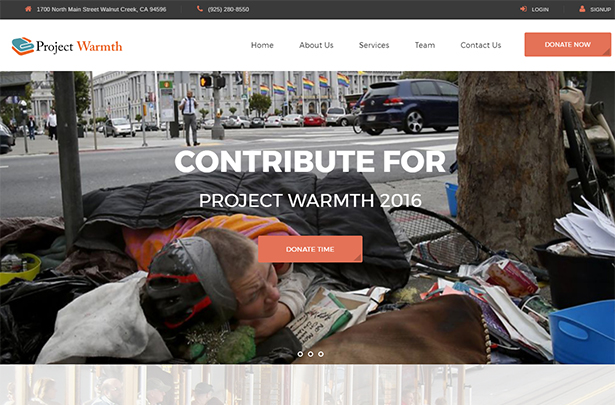Click the phone icon beside (925) 280-8550
This screenshot has height=405, width=615.
[200, 9]
